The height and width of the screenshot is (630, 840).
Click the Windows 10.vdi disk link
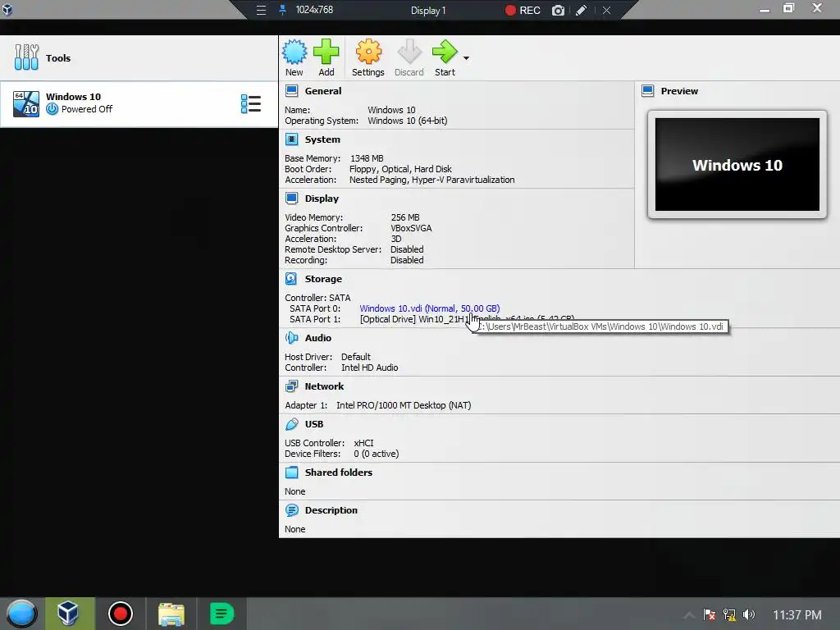pyautogui.click(x=430, y=308)
